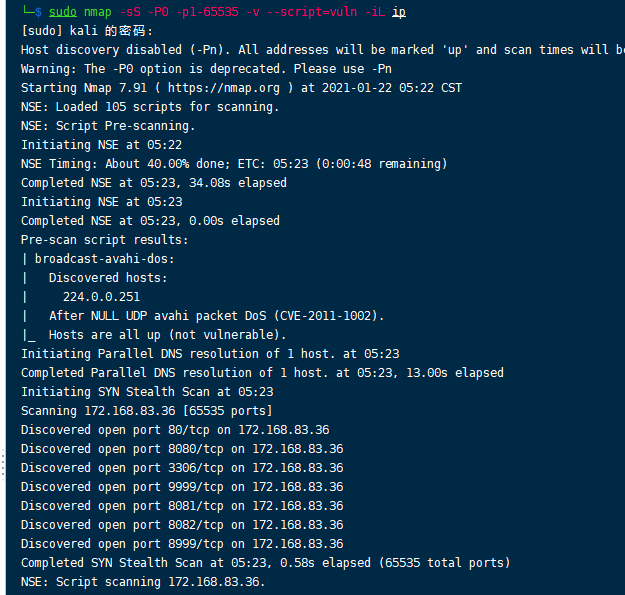Click the open port 8999/tcp line

pos(182,544)
